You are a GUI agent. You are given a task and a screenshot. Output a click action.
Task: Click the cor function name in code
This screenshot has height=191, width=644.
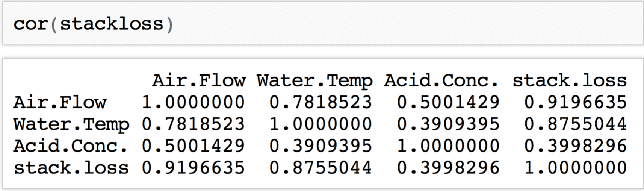pyautogui.click(x=31, y=25)
